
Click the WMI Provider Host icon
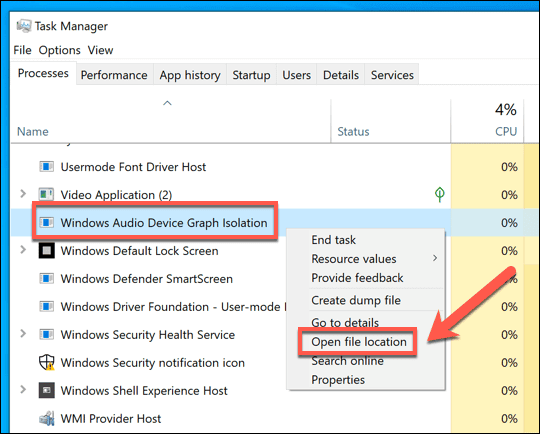(46, 418)
